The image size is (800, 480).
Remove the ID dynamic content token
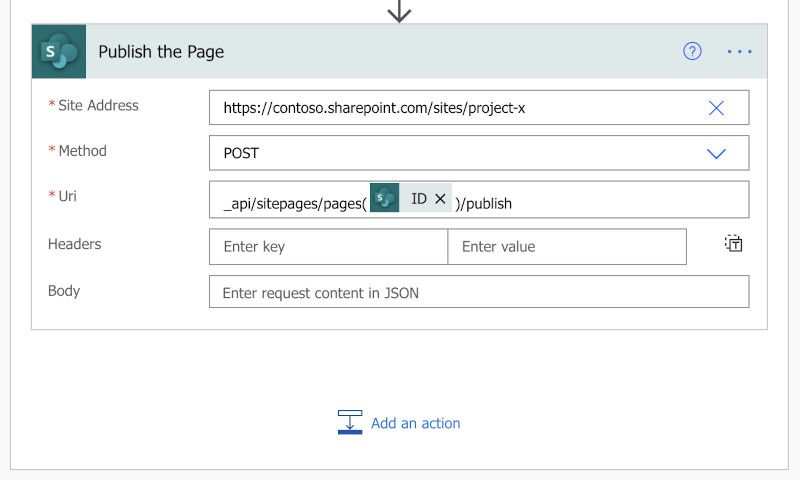coord(440,198)
